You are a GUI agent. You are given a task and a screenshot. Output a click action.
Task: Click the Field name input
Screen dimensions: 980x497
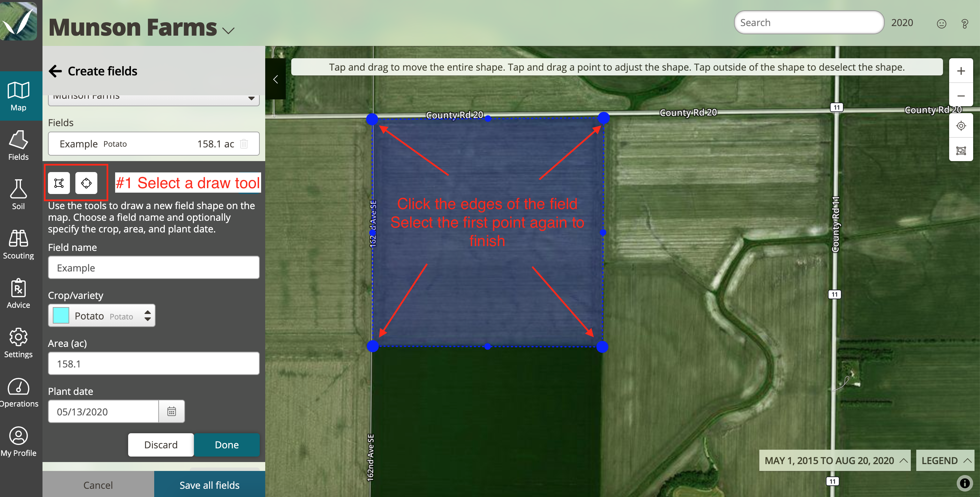tap(154, 268)
